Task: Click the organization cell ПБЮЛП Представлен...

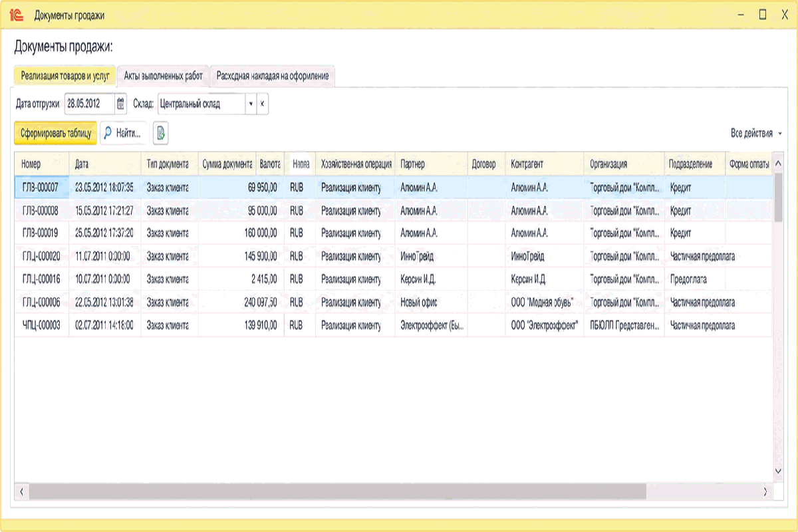Action: (624, 325)
